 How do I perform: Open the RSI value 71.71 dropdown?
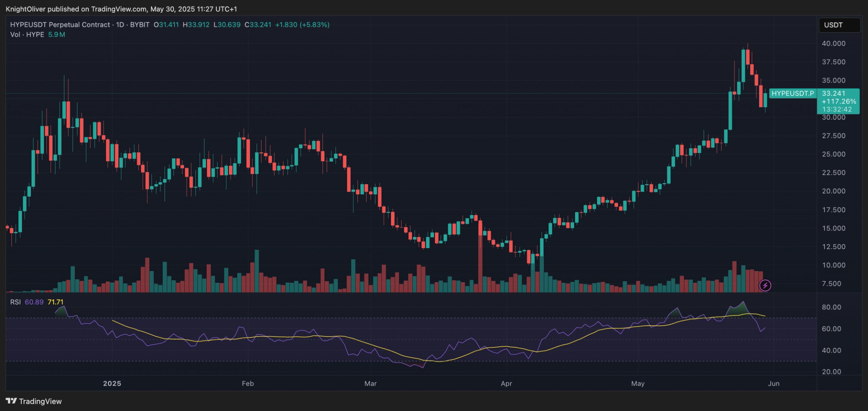point(56,302)
